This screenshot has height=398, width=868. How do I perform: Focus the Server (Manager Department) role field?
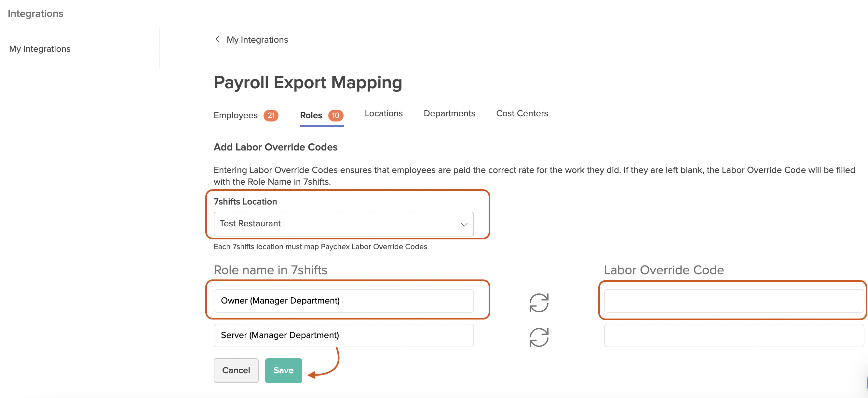(344, 335)
